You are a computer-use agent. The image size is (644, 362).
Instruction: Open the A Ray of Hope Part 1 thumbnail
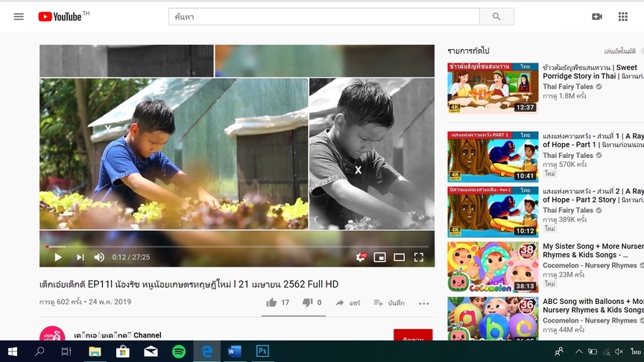493,156
